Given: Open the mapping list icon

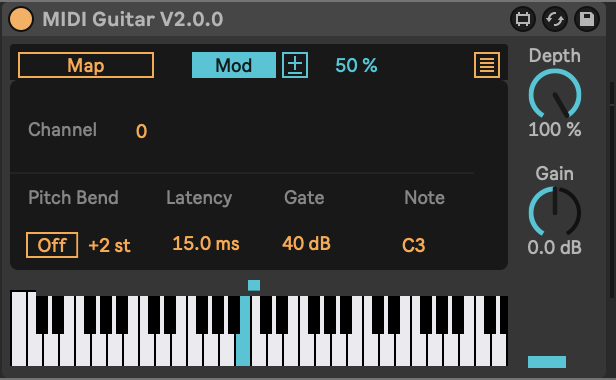Looking at the screenshot, I should [487, 65].
